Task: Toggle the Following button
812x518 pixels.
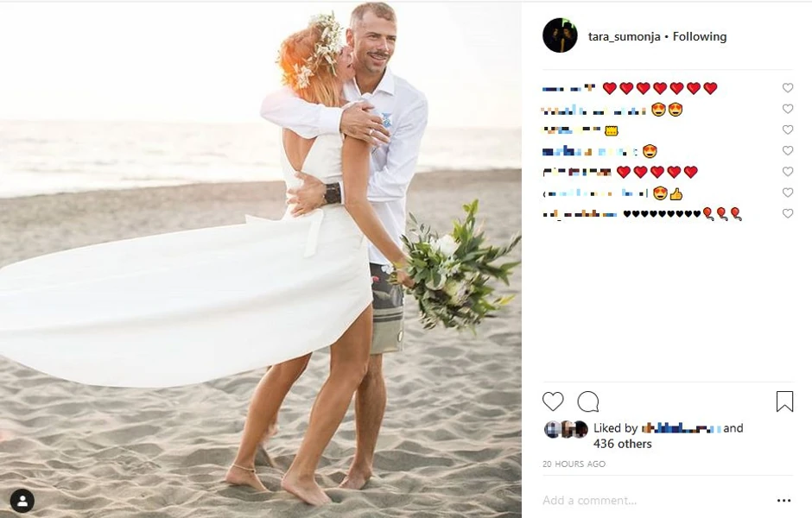Action: click(700, 37)
